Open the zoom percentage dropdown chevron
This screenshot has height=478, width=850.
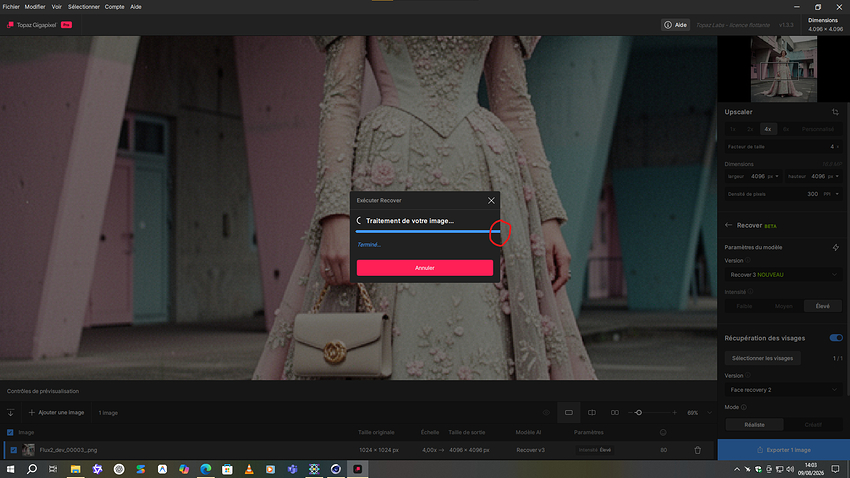point(710,412)
